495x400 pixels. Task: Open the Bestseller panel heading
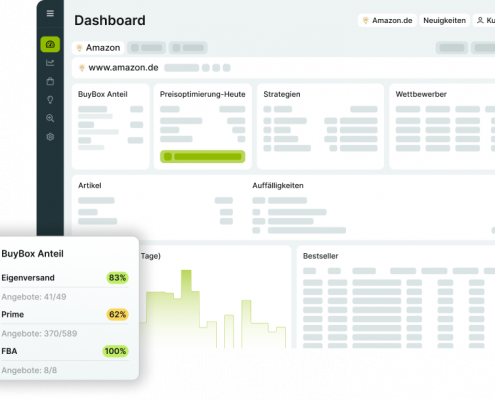(320, 256)
